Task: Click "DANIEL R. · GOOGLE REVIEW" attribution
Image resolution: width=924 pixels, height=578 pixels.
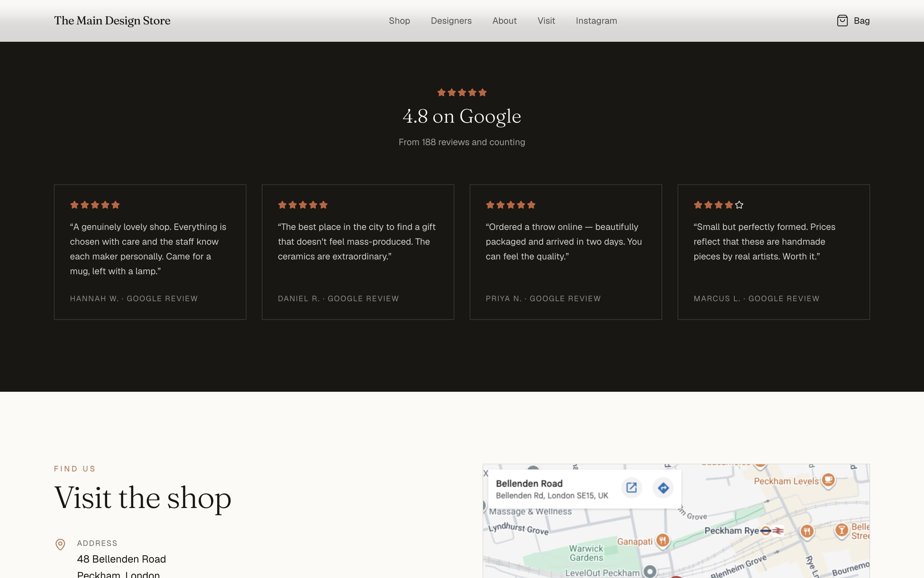Action: click(x=338, y=299)
